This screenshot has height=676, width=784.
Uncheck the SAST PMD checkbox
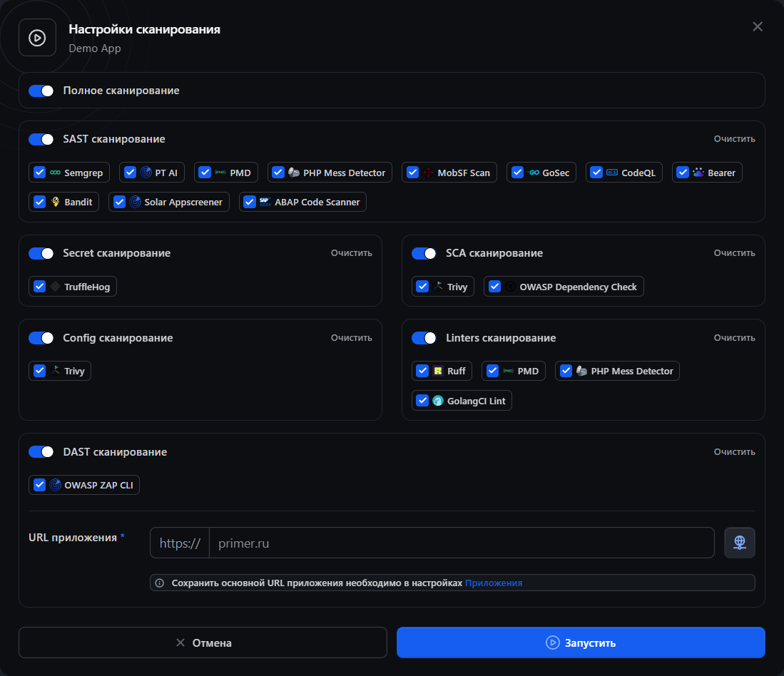205,173
